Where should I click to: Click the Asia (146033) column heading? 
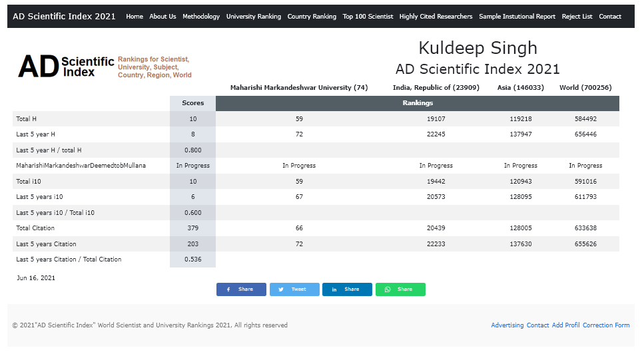point(520,87)
